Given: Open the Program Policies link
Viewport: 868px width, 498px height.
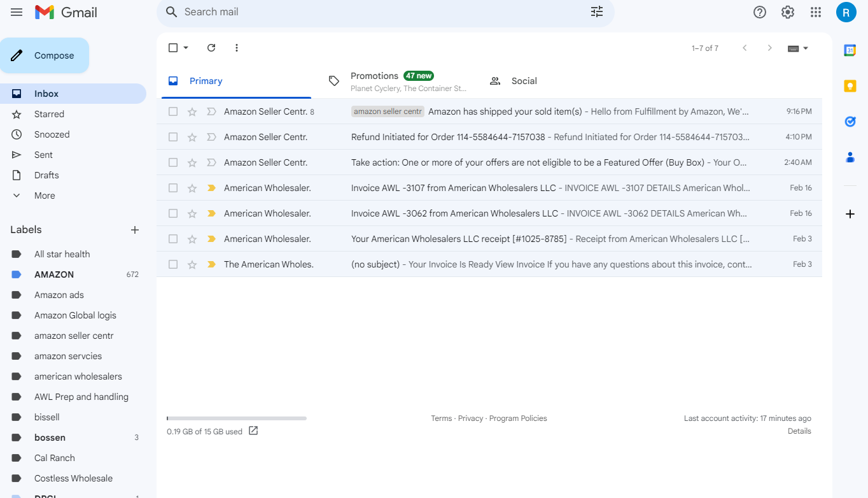Looking at the screenshot, I should [518, 418].
